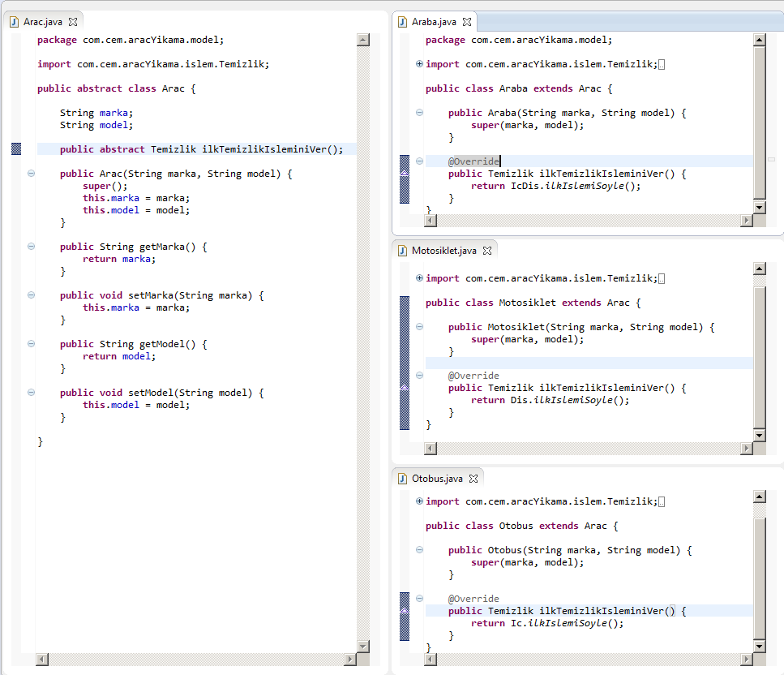Collapse the Arac constructor fold marker

pos(31,174)
